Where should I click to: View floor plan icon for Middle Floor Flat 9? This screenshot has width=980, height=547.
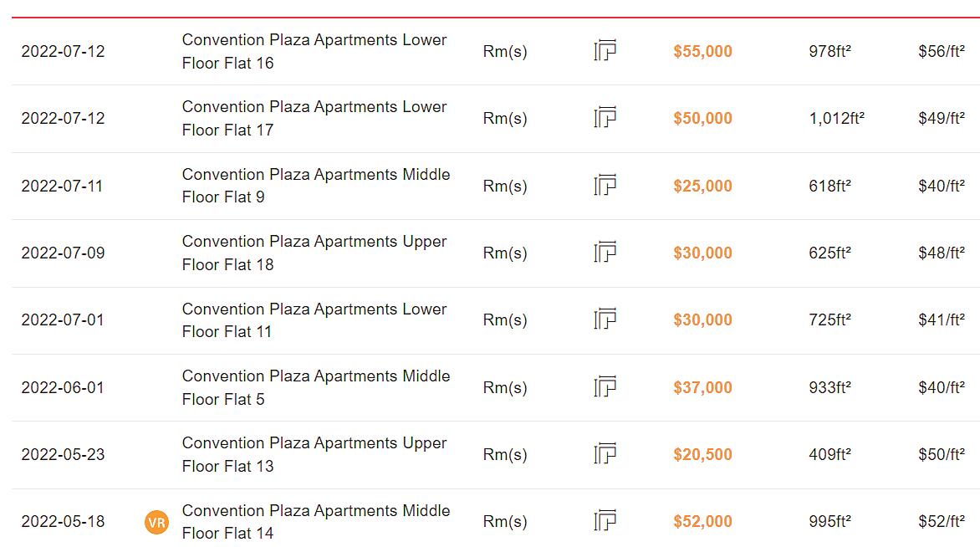pyautogui.click(x=605, y=185)
